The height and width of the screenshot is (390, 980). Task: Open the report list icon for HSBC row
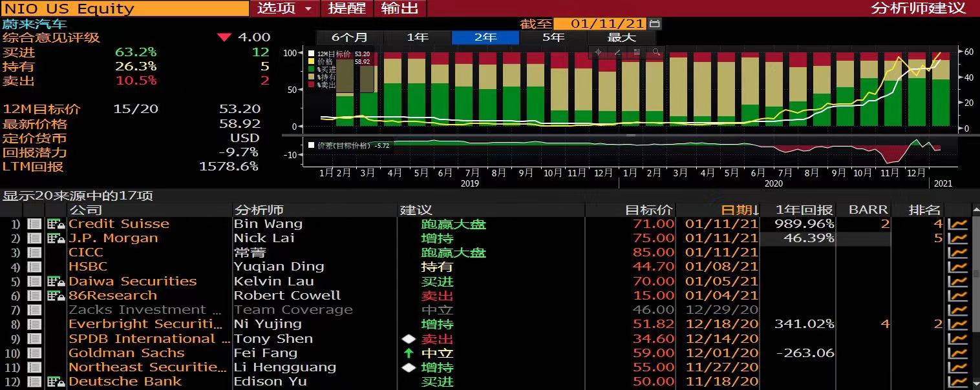[34, 267]
